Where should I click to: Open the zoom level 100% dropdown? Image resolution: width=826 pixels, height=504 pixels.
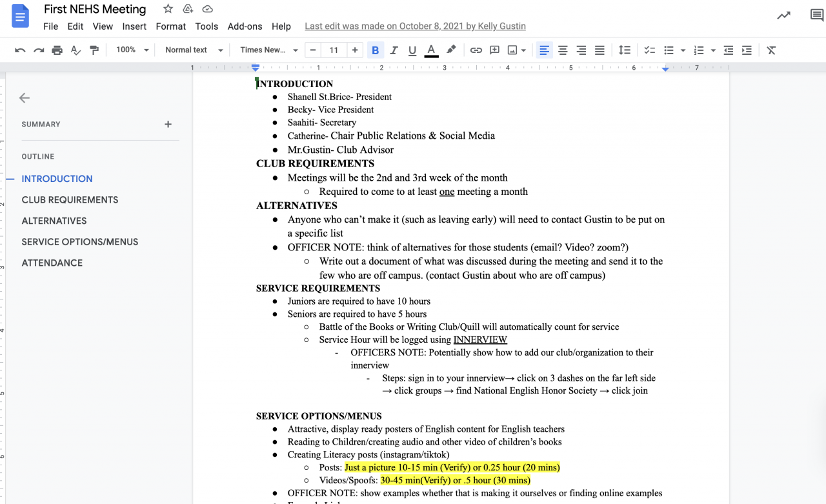tap(132, 50)
